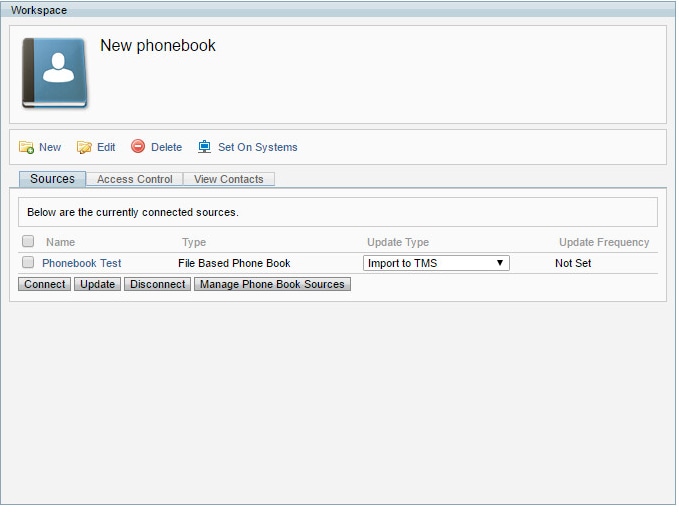Expand the Import to TMS dropdown
This screenshot has height=512, width=679.
click(x=436, y=263)
